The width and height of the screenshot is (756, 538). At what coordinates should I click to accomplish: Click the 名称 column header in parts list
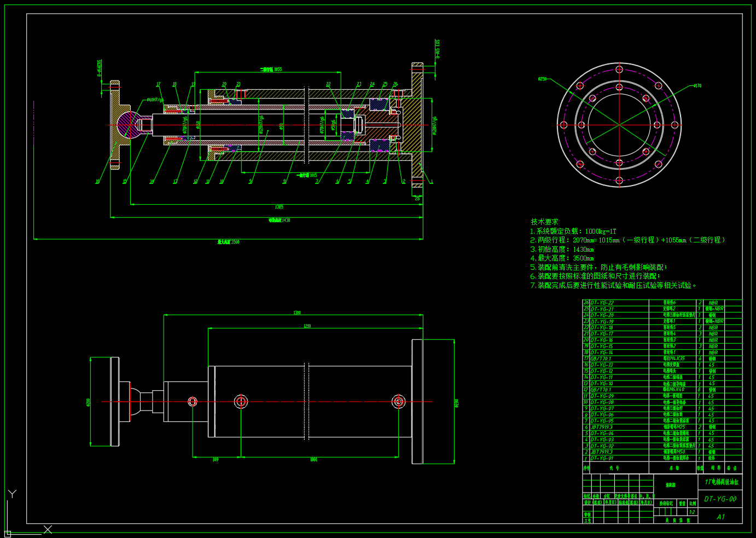pyautogui.click(x=674, y=468)
